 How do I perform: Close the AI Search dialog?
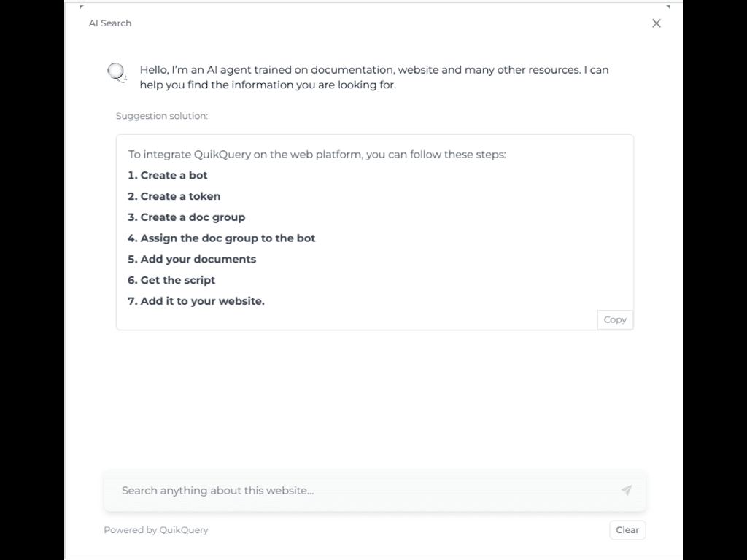[x=657, y=23]
